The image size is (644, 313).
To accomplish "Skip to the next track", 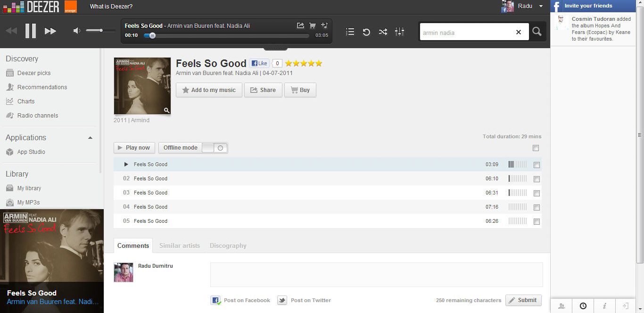I will pos(50,31).
